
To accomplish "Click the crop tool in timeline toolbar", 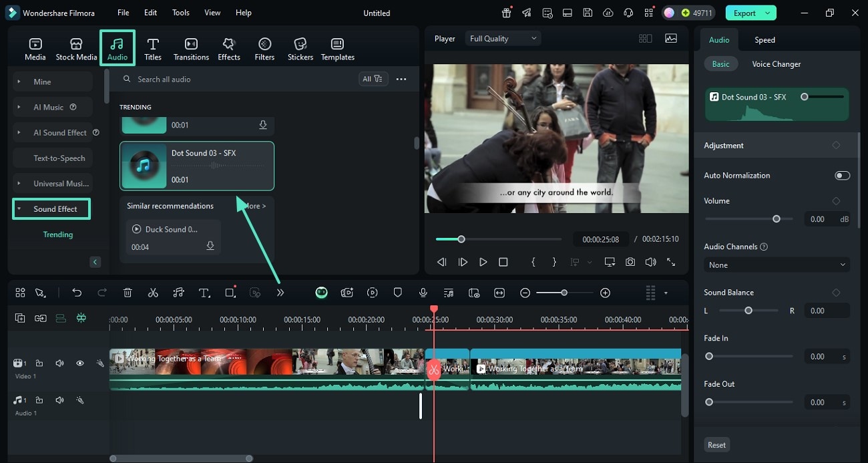I will 230,293.
